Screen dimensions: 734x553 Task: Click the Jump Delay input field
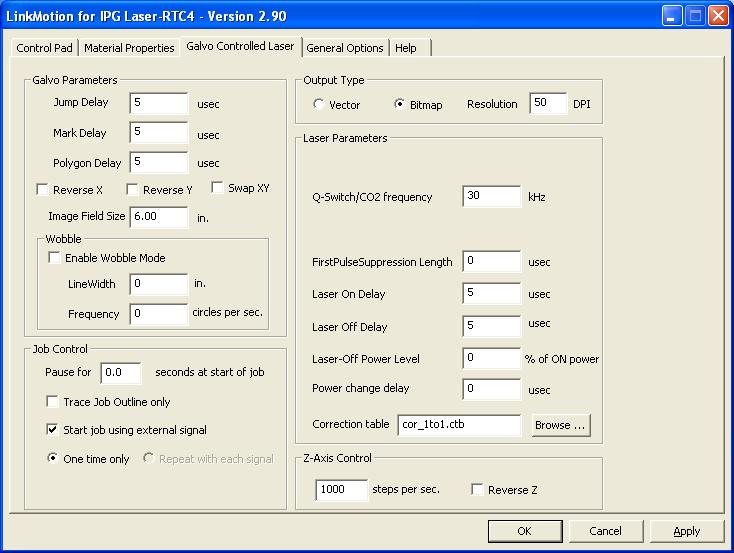[x=159, y=103]
